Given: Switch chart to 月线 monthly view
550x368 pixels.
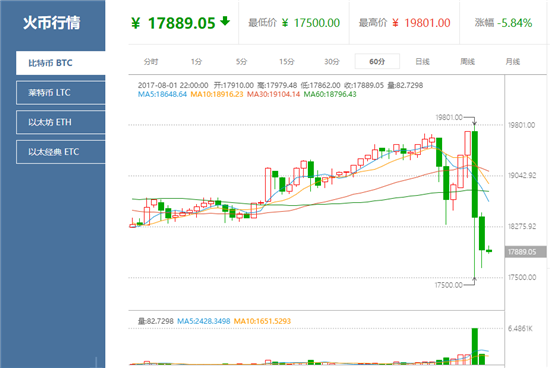Looking at the screenshot, I should tap(512, 62).
